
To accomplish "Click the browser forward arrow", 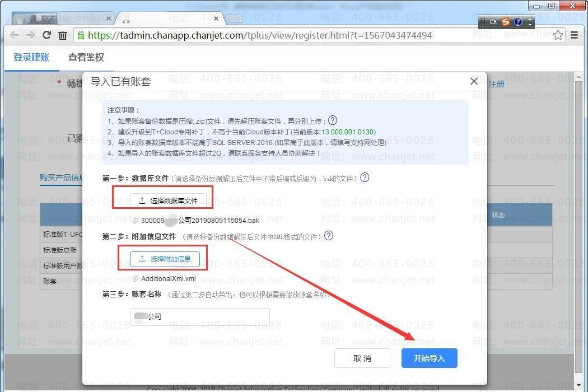I will point(30,35).
